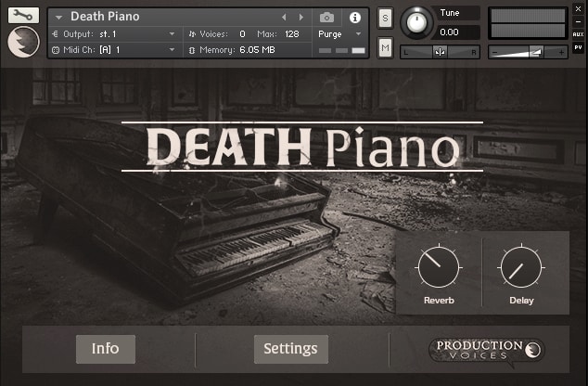This screenshot has height=386, width=588.
Task: Open the Info page
Action: (106, 349)
